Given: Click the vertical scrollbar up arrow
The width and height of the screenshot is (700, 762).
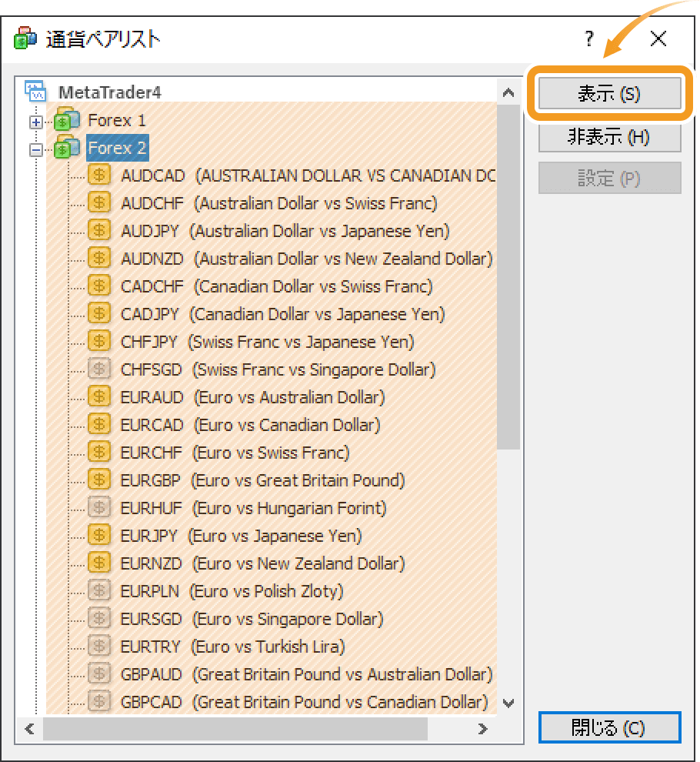Looking at the screenshot, I should pos(508,92).
